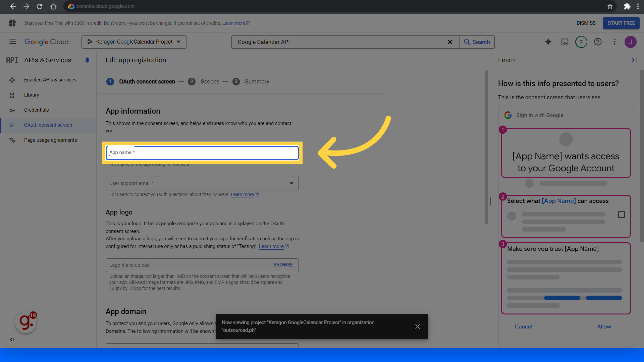Select the OAuth consent screen menu item

point(48,125)
